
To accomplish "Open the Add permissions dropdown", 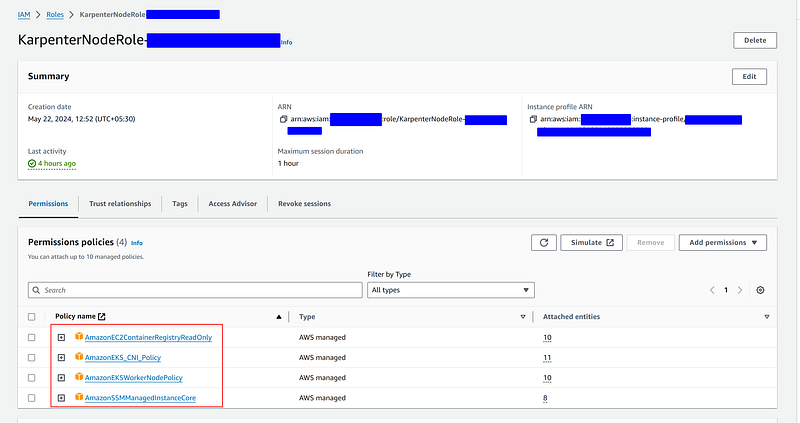I will point(722,243).
